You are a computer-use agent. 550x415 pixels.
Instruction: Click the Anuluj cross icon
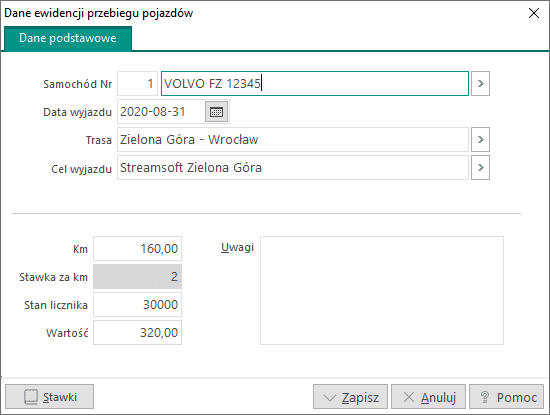(x=409, y=397)
